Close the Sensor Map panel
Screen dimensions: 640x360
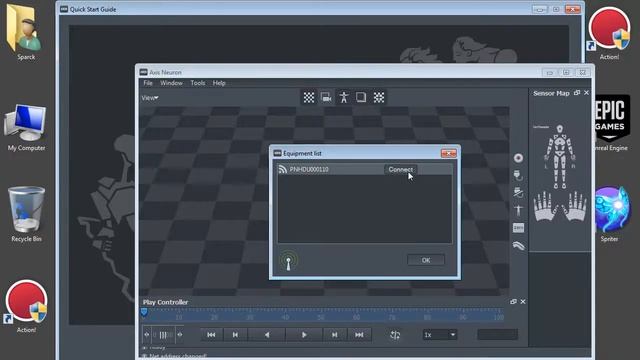[x=587, y=93]
